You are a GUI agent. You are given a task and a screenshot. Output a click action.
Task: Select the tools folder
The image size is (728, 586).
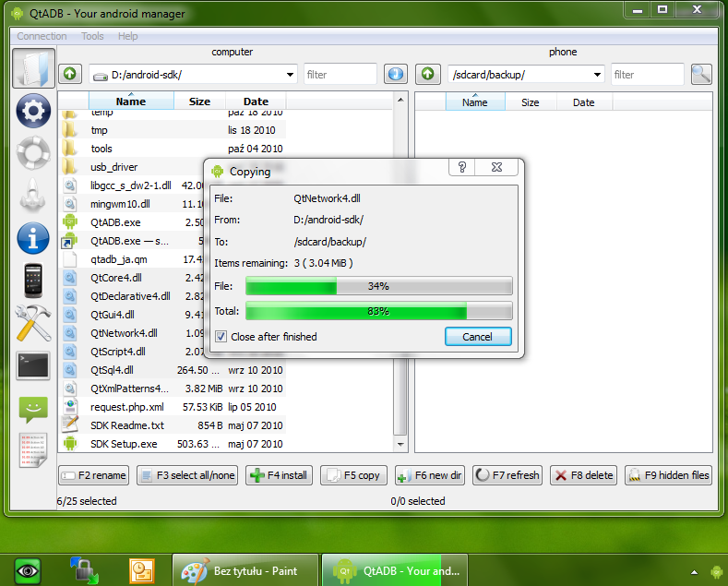point(101,149)
